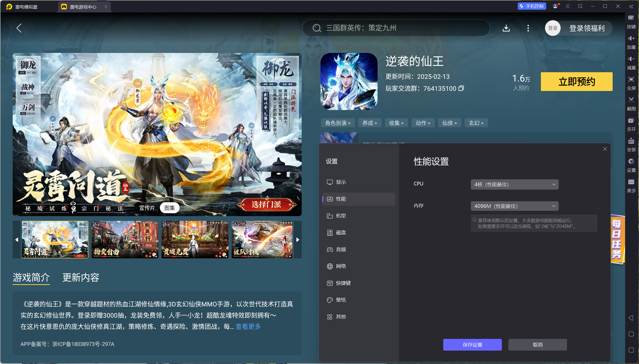Select the 拍卖自由 screenshot thumbnail

click(x=125, y=240)
